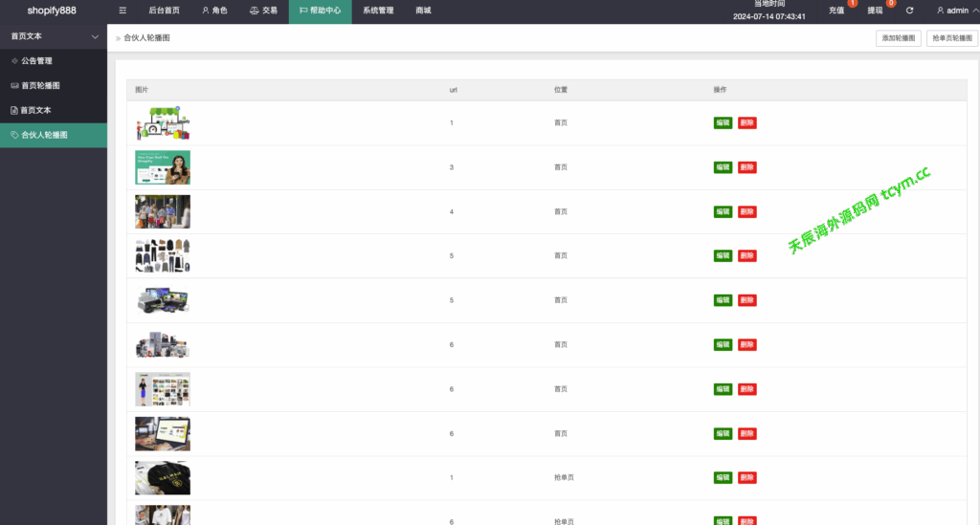Delete the banner row with url 4
Image resolution: width=980 pixels, height=525 pixels.
(x=746, y=211)
